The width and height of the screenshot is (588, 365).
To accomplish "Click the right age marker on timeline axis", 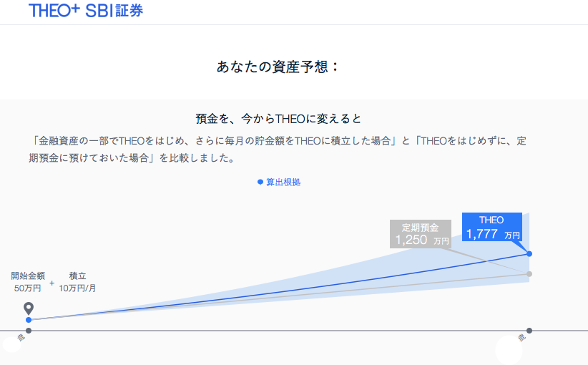I will [x=529, y=331].
